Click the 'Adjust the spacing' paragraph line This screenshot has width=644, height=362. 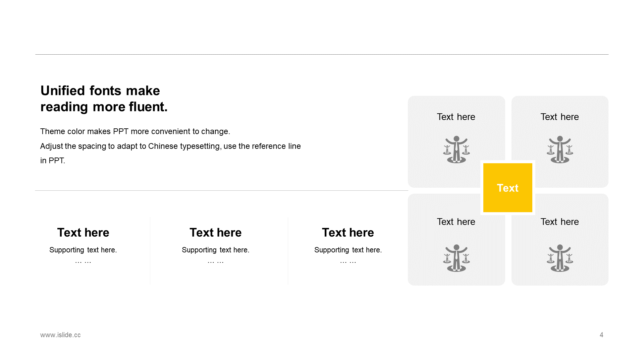(x=170, y=146)
